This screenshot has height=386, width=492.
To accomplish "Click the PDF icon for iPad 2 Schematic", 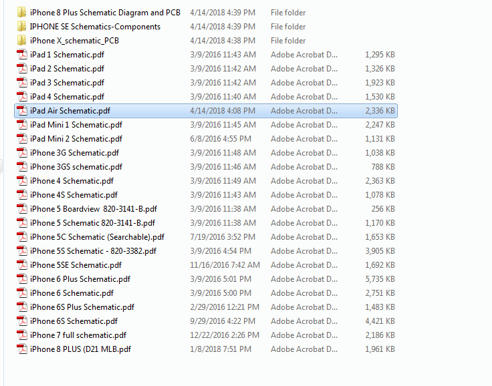I will pyautogui.click(x=22, y=69).
